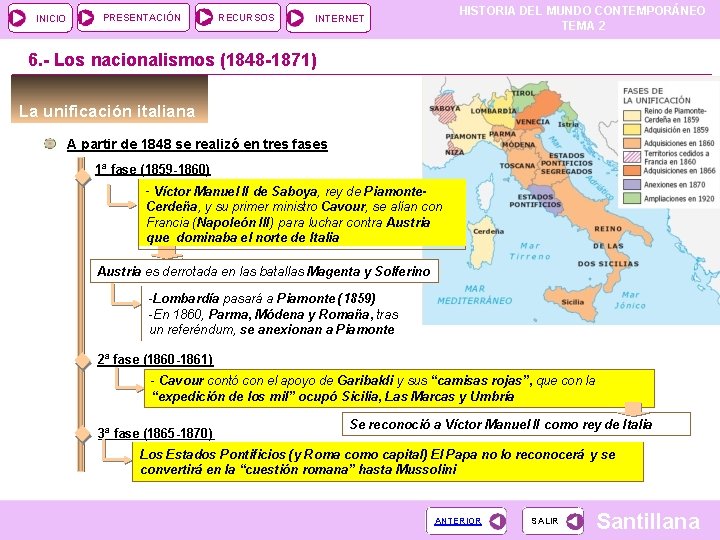Click the elbow arrow pointing to Víctor Manuel box
The width and height of the screenshot is (720, 540).
121,197
